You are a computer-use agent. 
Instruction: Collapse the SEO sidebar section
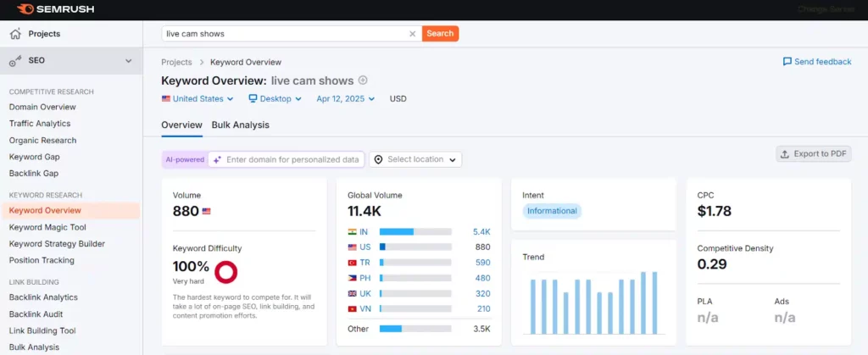point(129,61)
